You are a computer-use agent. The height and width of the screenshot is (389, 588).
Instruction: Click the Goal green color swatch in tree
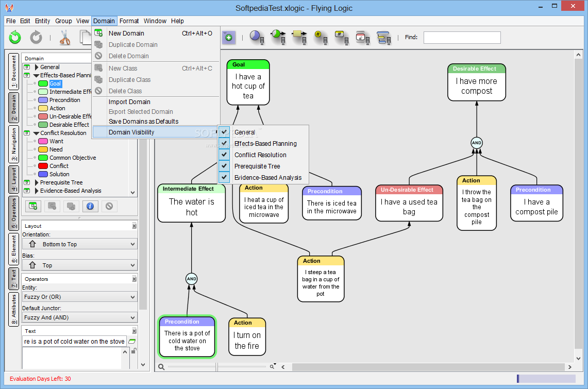(x=43, y=83)
